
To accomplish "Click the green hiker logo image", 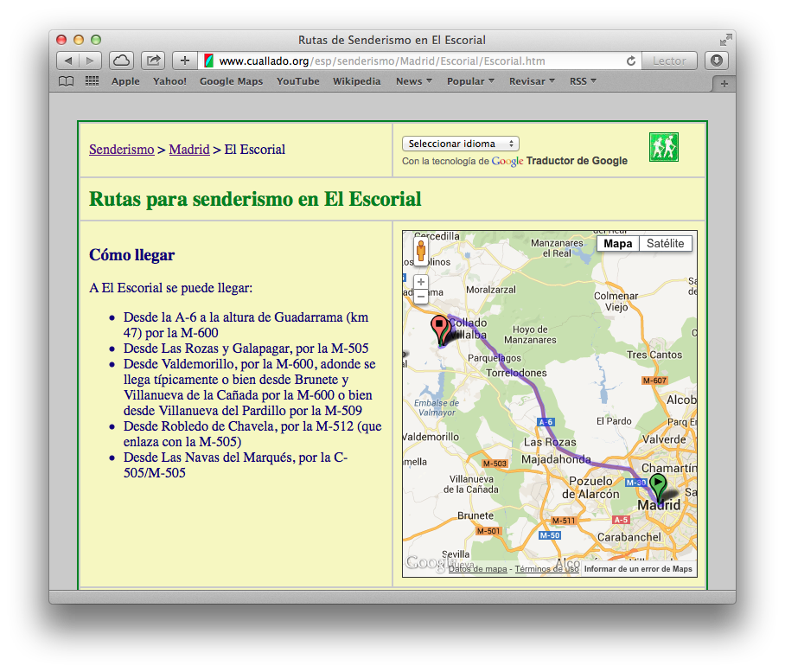I will 664,147.
